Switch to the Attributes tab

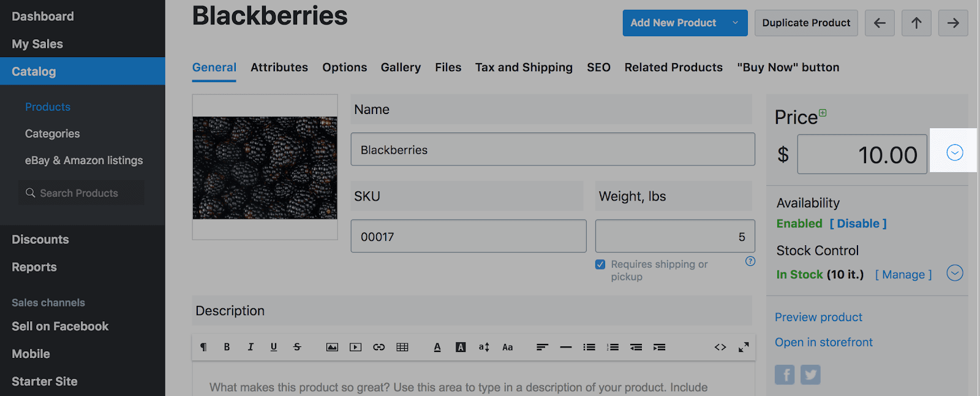(x=279, y=67)
